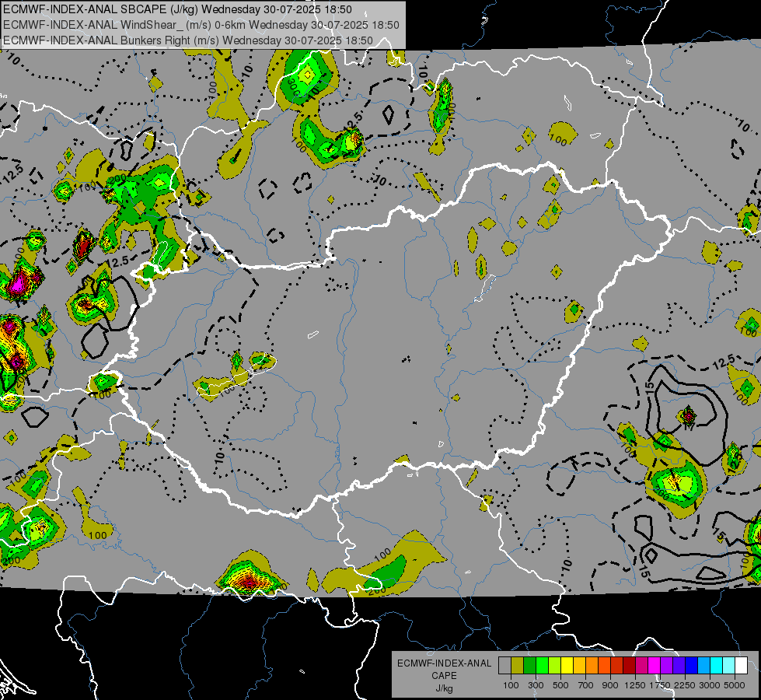Pick the dark green legend swatch

coord(529,666)
